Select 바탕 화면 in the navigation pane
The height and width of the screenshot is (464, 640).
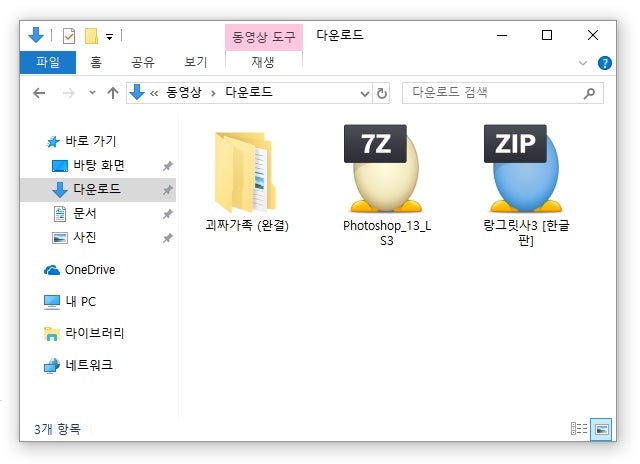tap(99, 165)
